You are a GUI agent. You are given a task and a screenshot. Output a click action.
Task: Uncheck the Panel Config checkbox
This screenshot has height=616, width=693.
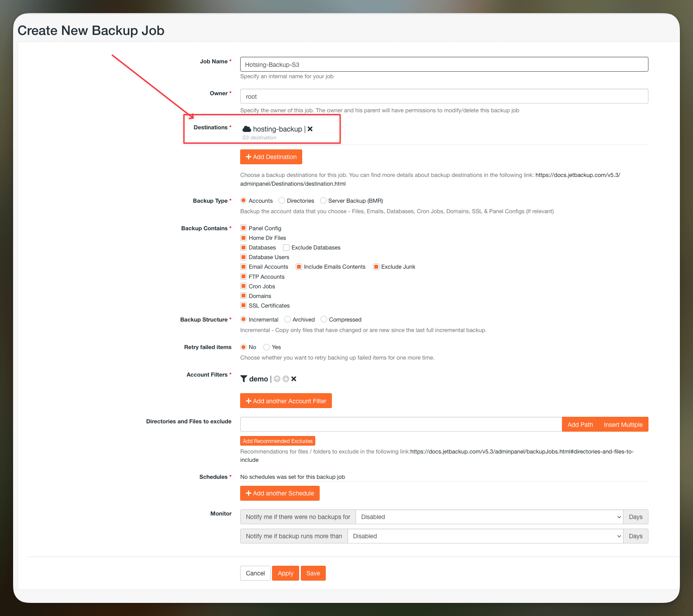pyautogui.click(x=244, y=228)
